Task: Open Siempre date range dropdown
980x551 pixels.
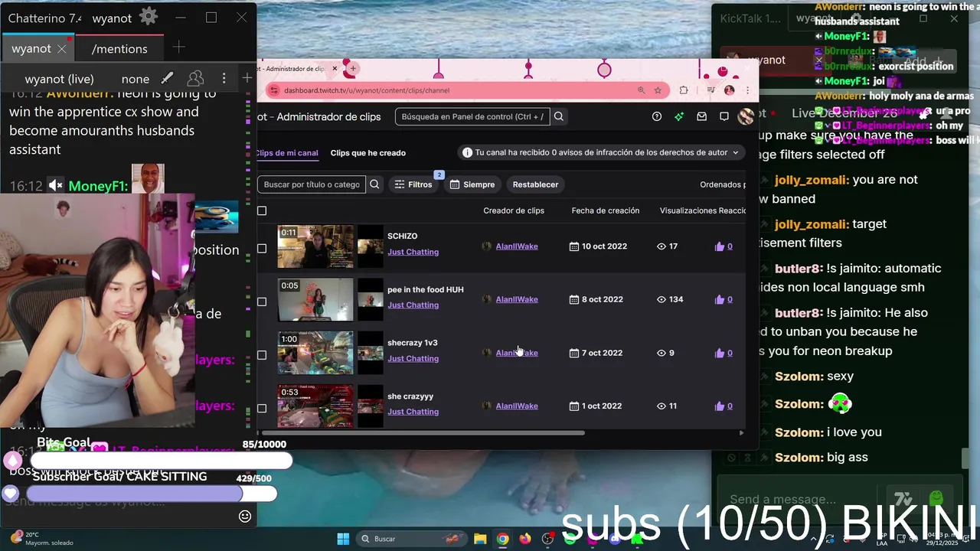Action: coord(472,184)
